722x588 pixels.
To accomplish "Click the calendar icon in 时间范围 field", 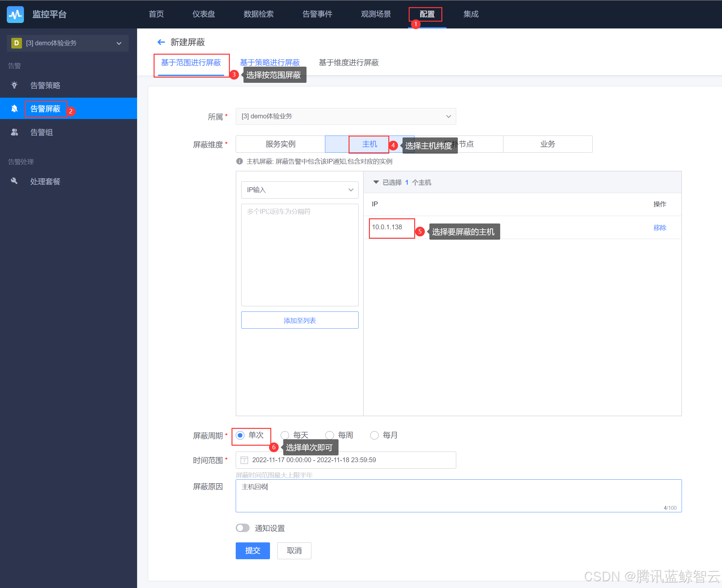I will click(244, 460).
